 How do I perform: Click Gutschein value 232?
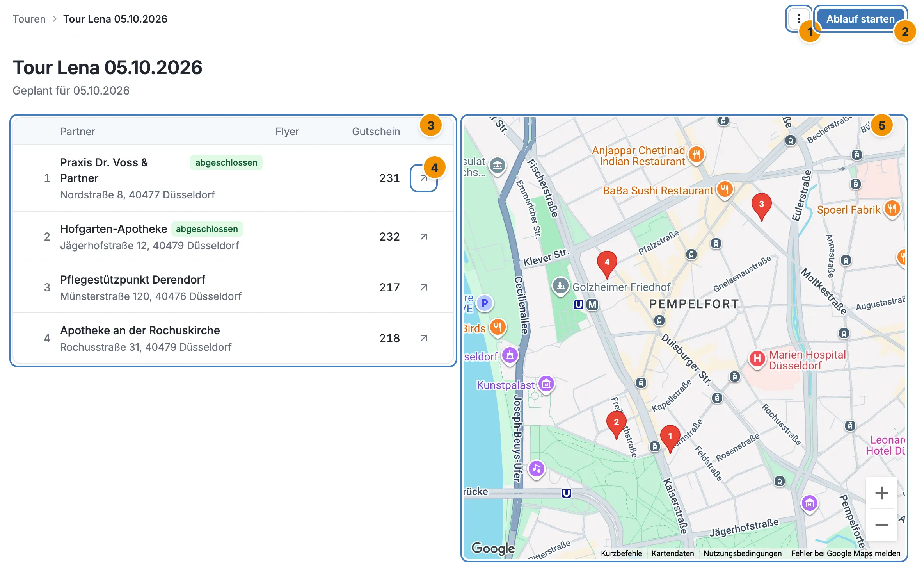pos(389,237)
